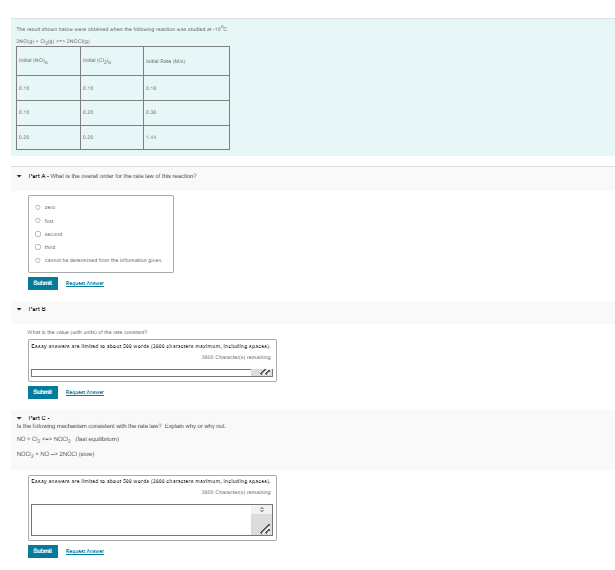Click the table cell showing rate 0.36
The height and width of the screenshot is (570, 615).
(186, 113)
